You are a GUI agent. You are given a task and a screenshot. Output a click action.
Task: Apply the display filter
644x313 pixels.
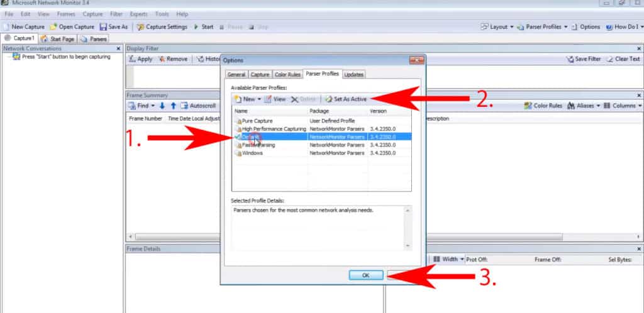pos(140,59)
